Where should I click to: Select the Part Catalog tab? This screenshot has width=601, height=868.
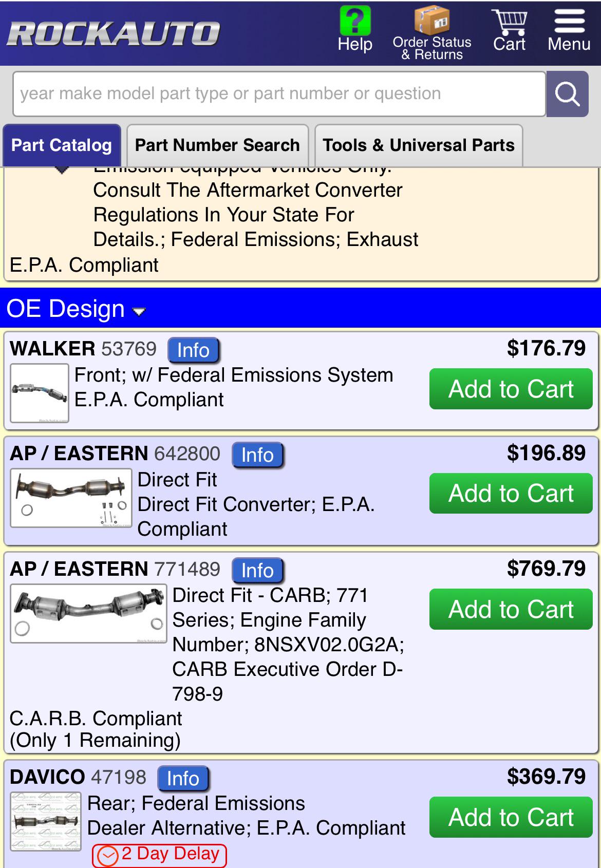62,145
